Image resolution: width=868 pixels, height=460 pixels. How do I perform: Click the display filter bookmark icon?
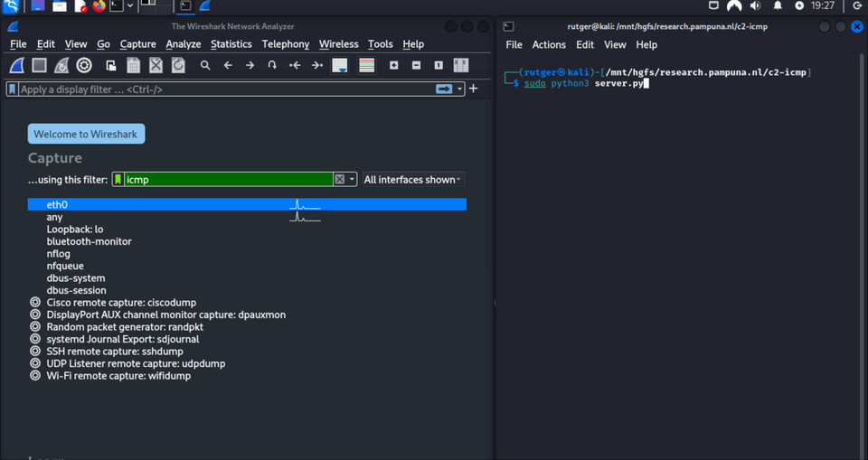12,89
